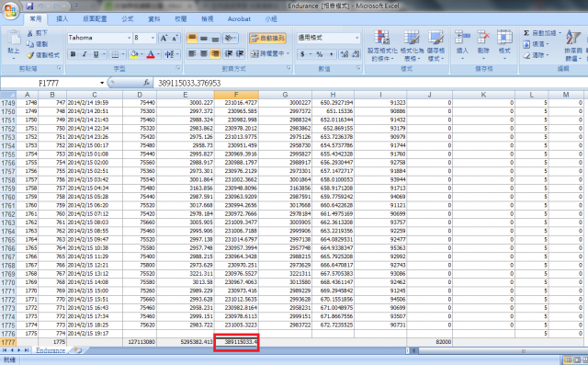Set vertical alignment to middle
Viewport: 588px width, 365px height.
click(204, 38)
